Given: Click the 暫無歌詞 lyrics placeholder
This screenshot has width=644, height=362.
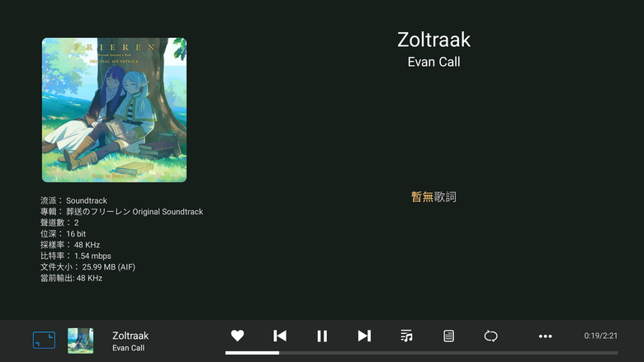Looking at the screenshot, I should coord(433,197).
